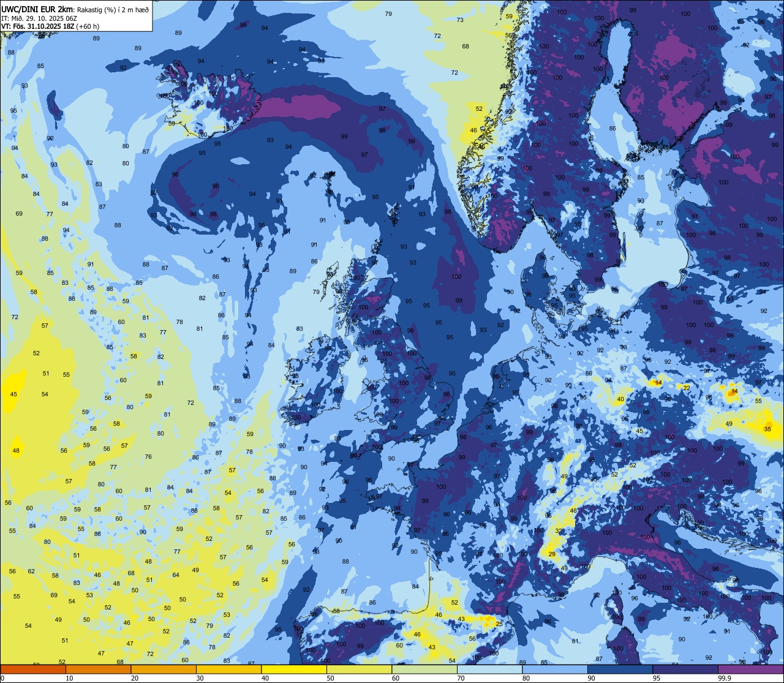Click the legend tick label "30"
The height and width of the screenshot is (683, 784).
tap(200, 678)
